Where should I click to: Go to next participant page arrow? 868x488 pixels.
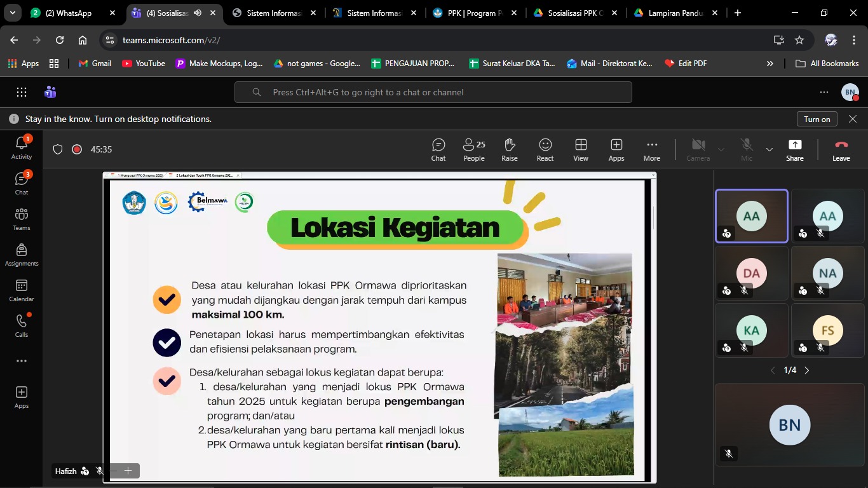click(807, 370)
